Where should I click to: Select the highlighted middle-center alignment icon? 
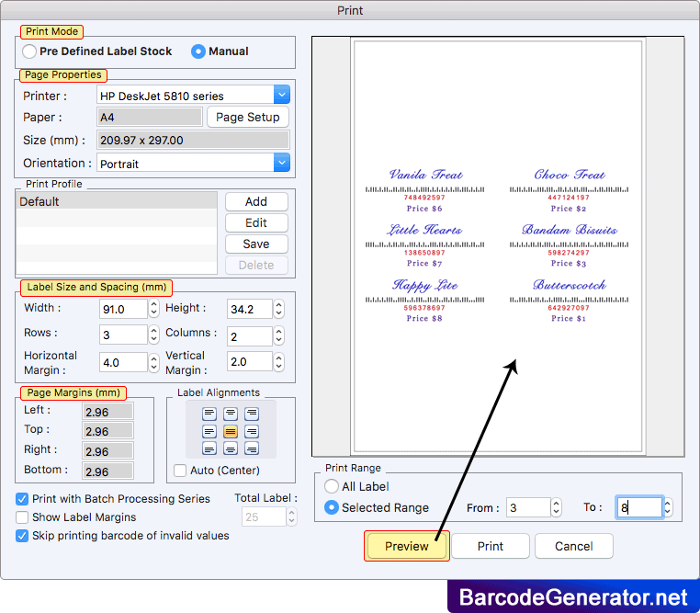[231, 431]
